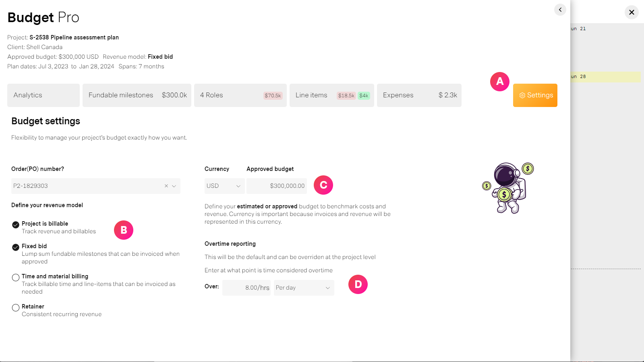View the Expenses tab

(x=398, y=95)
